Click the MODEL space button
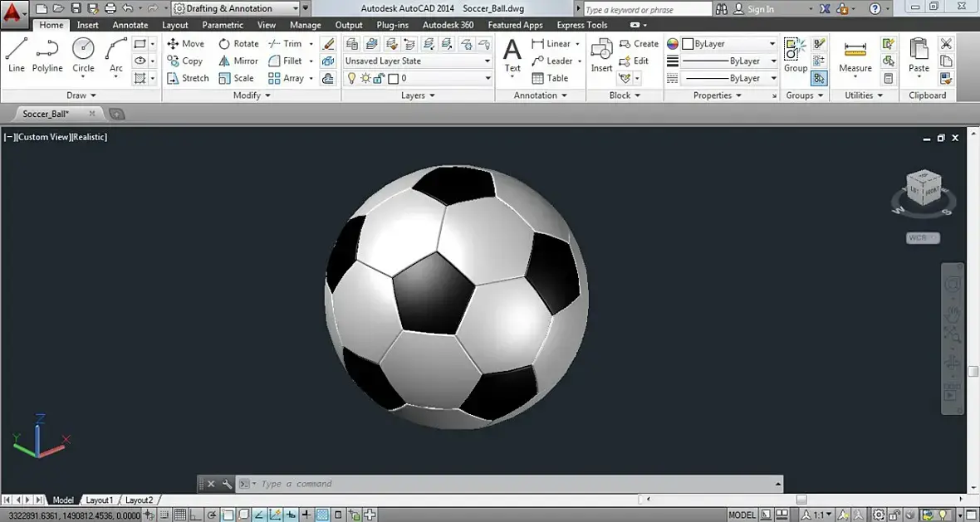Screen dimensions: 980x522 (742, 515)
